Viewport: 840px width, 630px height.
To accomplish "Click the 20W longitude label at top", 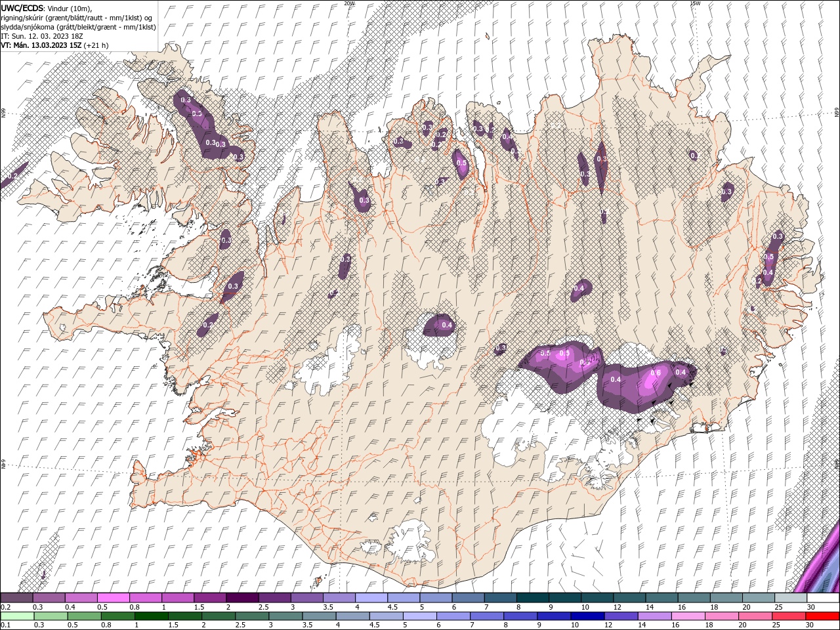I will 349,3.
